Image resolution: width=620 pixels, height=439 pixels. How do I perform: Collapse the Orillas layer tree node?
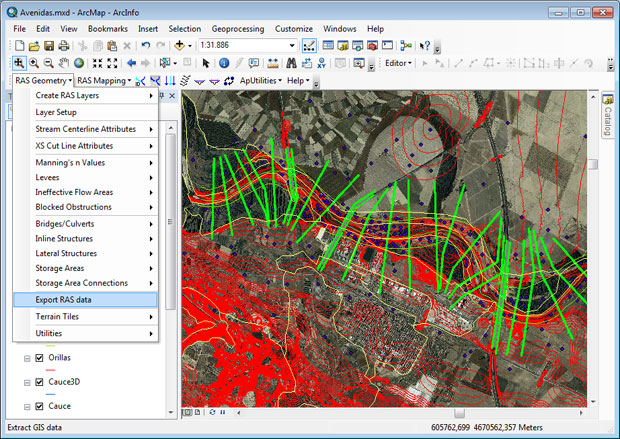coord(27,358)
